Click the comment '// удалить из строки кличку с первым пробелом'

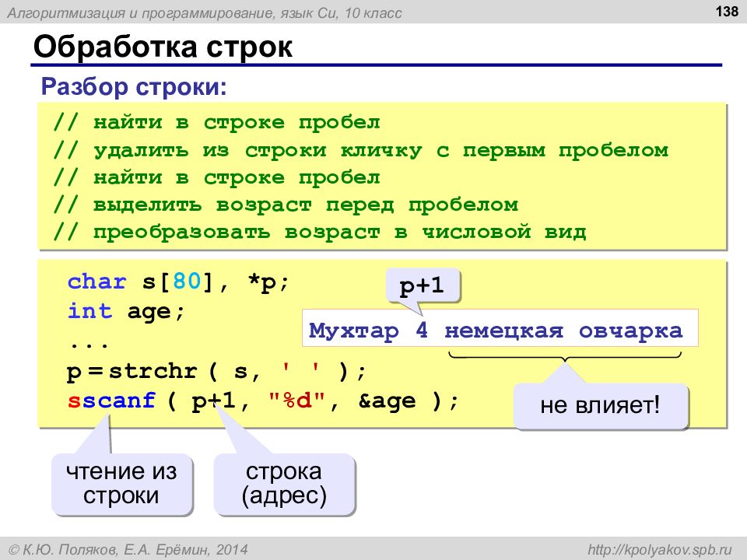360,150
